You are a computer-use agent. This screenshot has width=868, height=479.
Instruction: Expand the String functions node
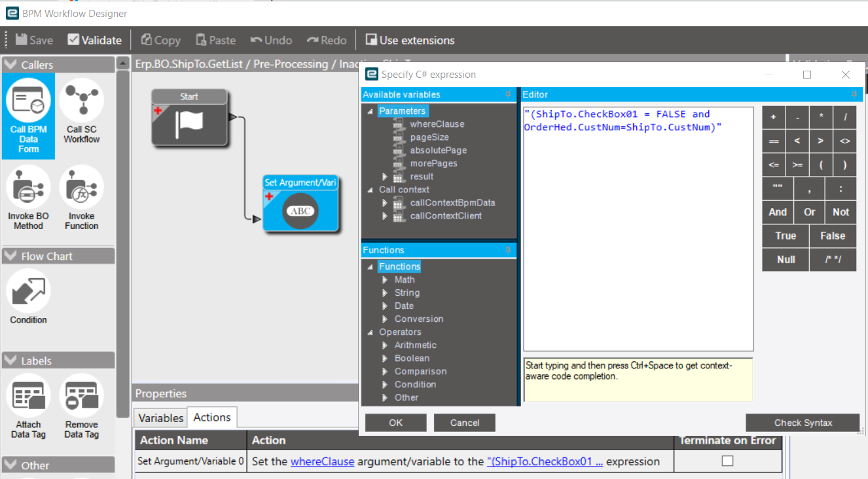coord(386,293)
